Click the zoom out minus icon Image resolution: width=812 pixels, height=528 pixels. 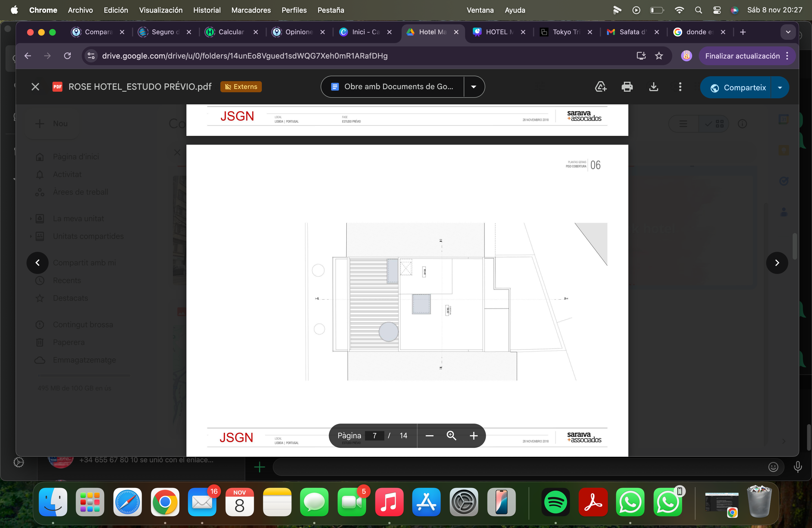429,436
